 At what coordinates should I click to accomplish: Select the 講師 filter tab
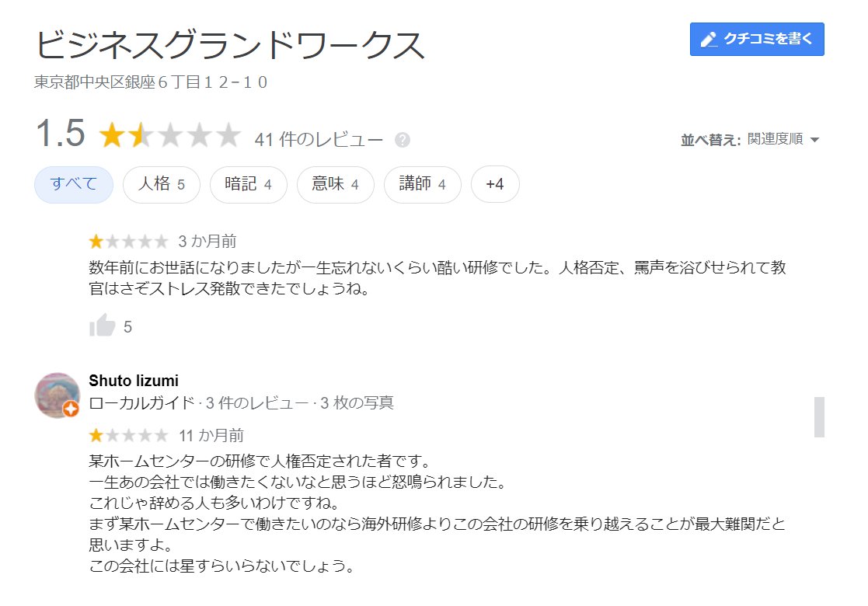point(422,184)
